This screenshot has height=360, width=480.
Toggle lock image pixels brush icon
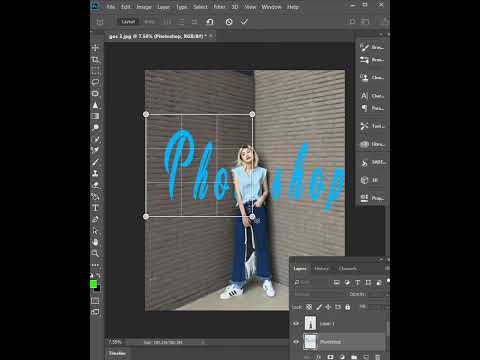tap(319, 307)
